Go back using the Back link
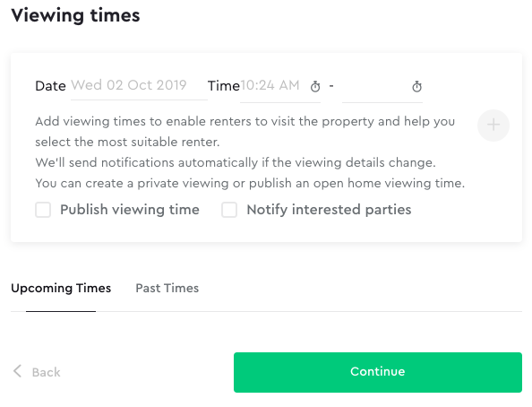The image size is (532, 407). point(37,372)
